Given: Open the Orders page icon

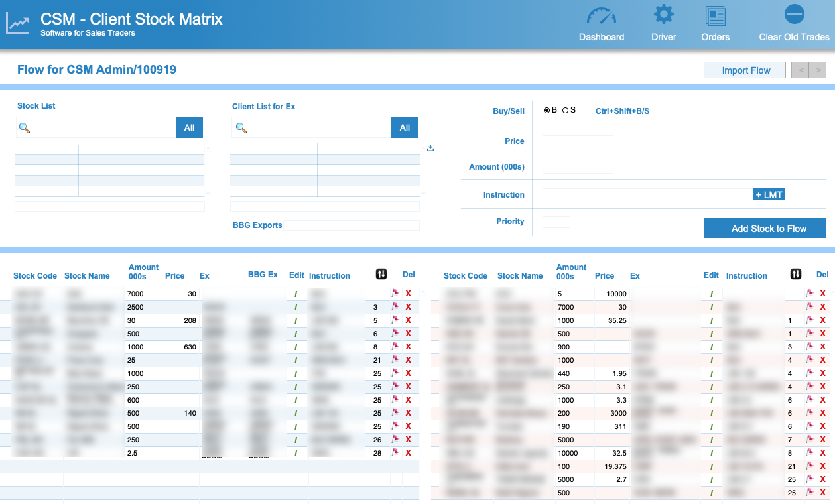Looking at the screenshot, I should click(x=716, y=16).
